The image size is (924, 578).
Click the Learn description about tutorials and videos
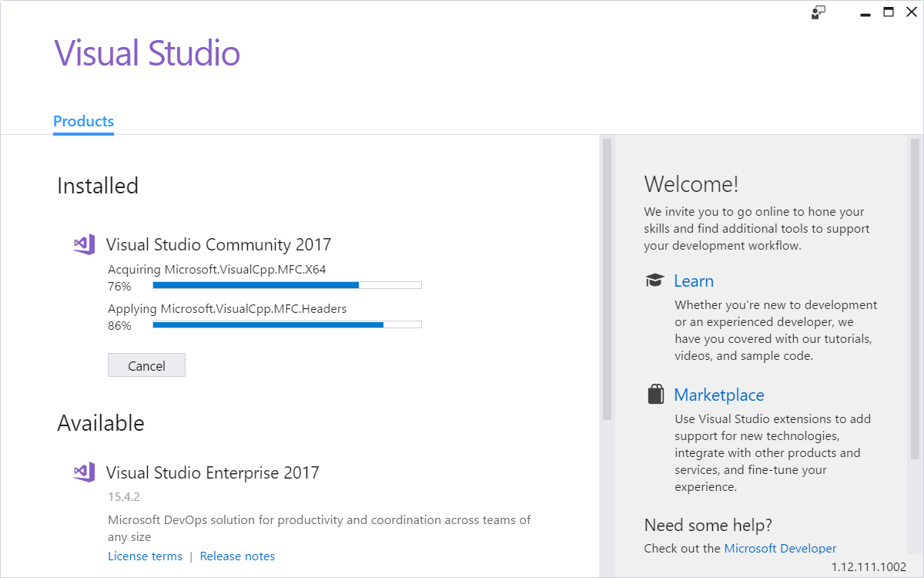[x=776, y=331]
